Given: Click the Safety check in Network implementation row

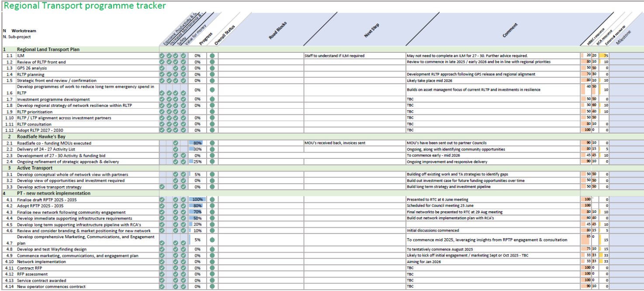Looking at the screenshot, I should click(176, 262).
